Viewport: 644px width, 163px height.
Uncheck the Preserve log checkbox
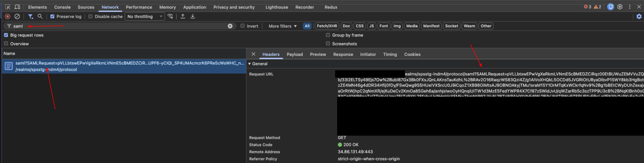pos(52,16)
